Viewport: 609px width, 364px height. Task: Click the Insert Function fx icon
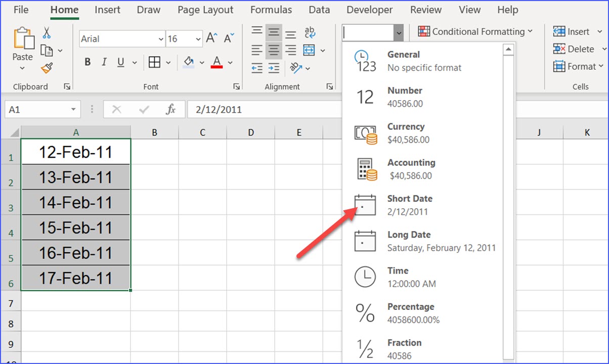(x=170, y=109)
